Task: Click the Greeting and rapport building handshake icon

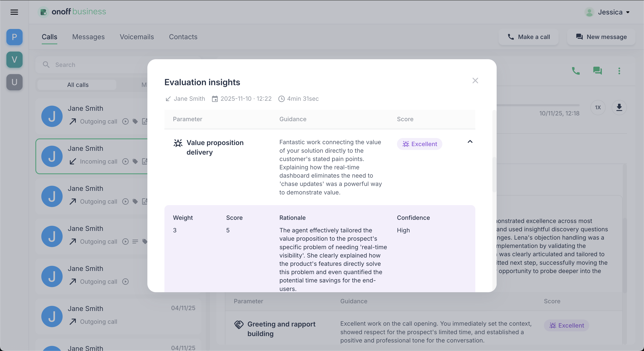Action: (239, 325)
